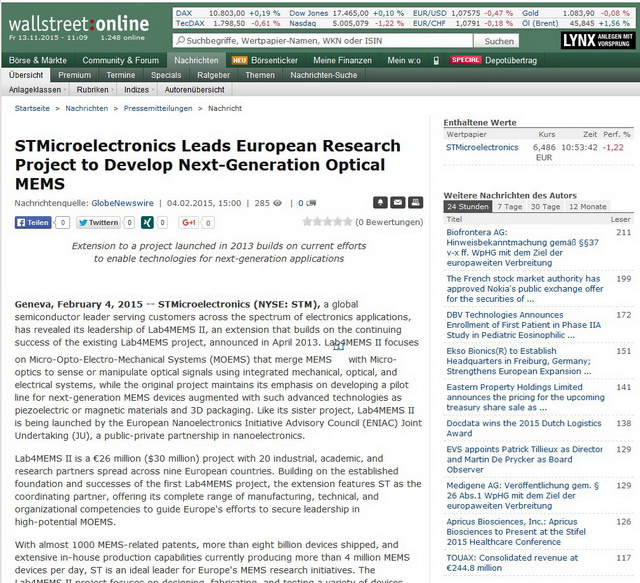Open Ekso Bionics headquarters news
Image resolution: width=640 pixels, height=583 pixels.
tap(519, 361)
